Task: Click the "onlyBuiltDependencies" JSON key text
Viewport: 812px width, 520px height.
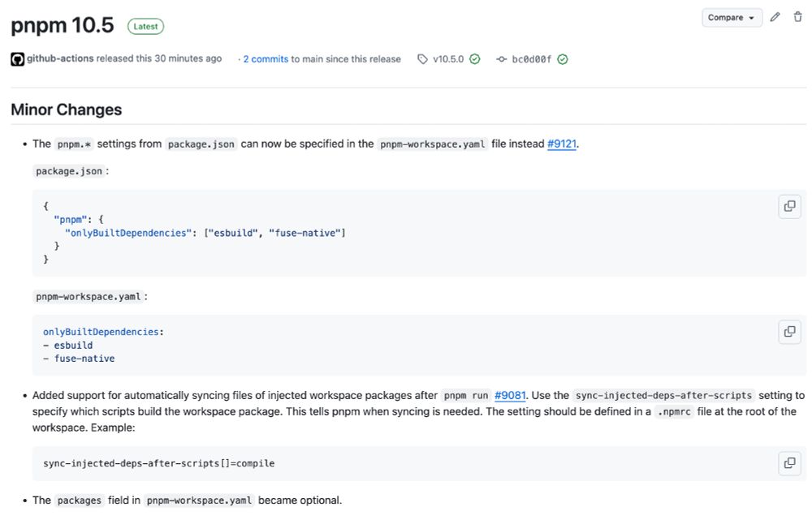Action: point(128,234)
